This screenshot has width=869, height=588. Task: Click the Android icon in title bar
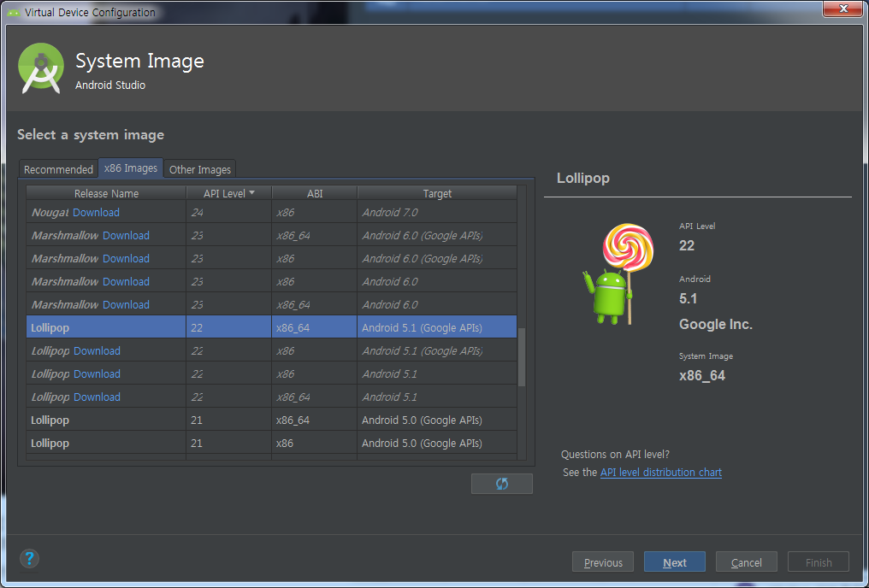(14, 12)
